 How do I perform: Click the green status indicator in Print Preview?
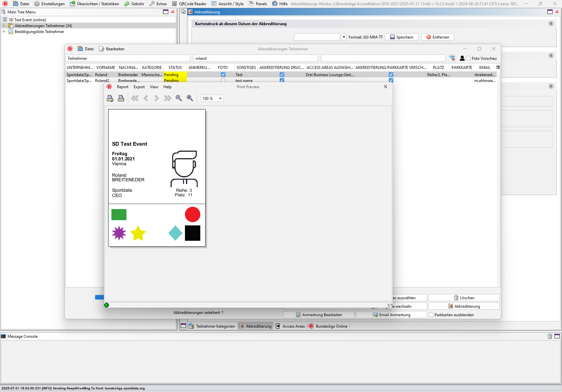click(107, 305)
